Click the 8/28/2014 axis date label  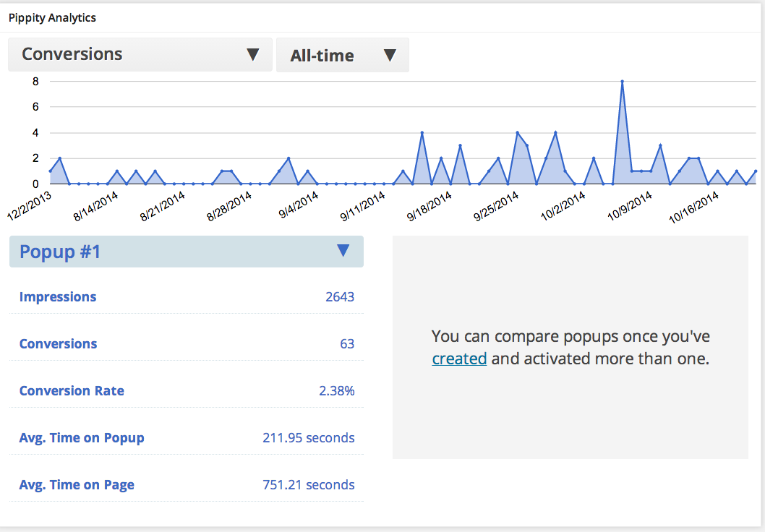(x=228, y=207)
